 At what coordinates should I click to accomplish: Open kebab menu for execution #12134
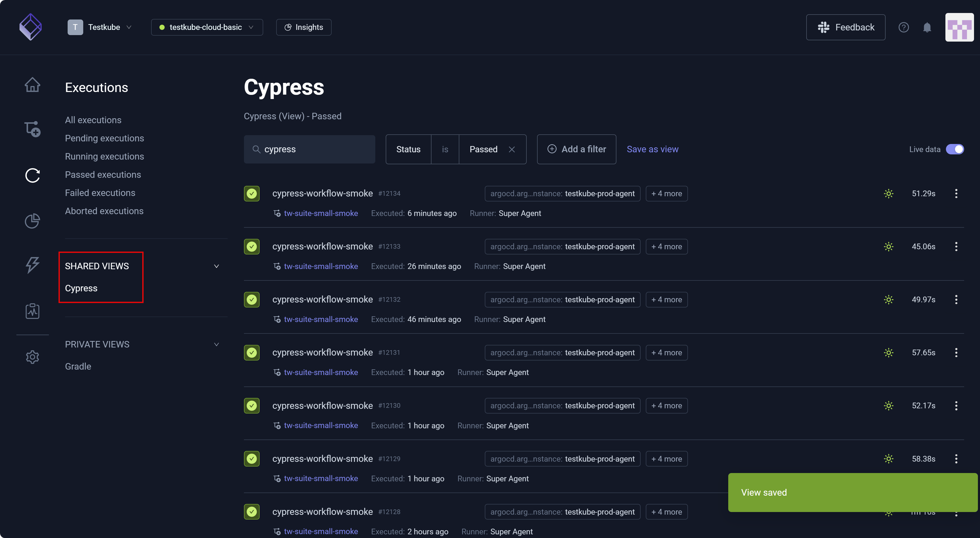click(x=956, y=194)
